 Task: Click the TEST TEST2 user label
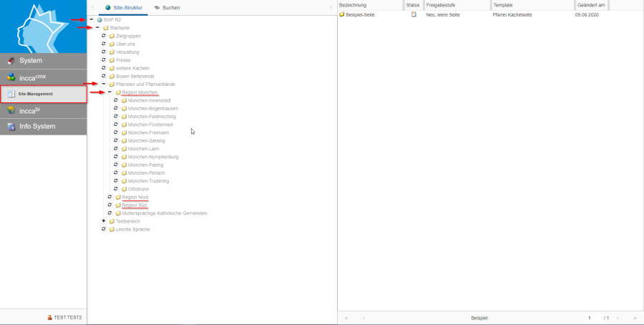68,317
